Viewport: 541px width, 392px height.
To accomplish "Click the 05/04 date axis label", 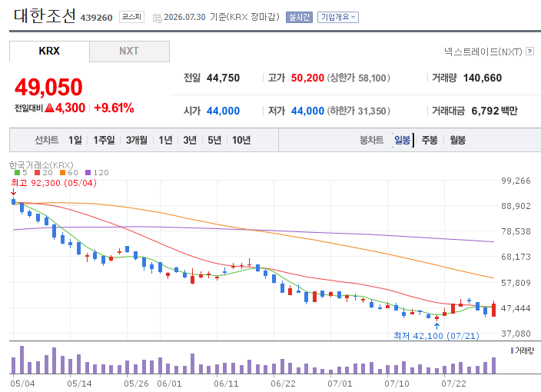I will coord(22,384).
